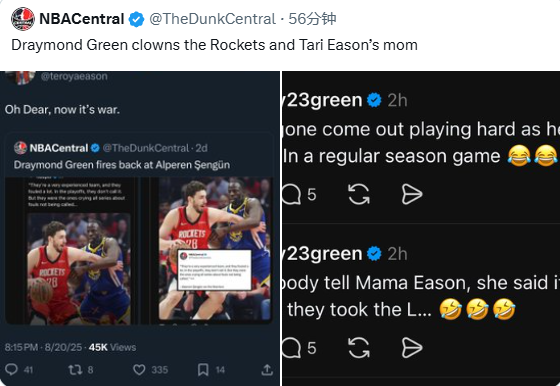
Task: Click the 23green username in the first post
Action: [323, 100]
